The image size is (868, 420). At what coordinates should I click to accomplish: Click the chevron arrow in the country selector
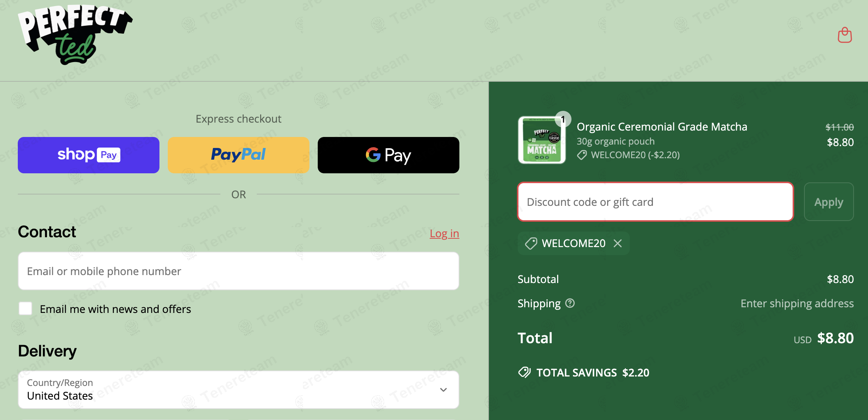tap(443, 390)
